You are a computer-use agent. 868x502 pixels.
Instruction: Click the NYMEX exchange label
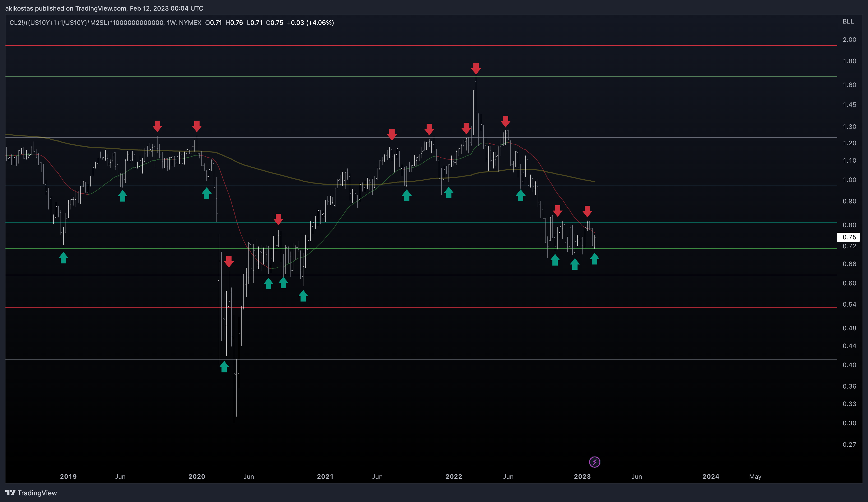tap(190, 23)
